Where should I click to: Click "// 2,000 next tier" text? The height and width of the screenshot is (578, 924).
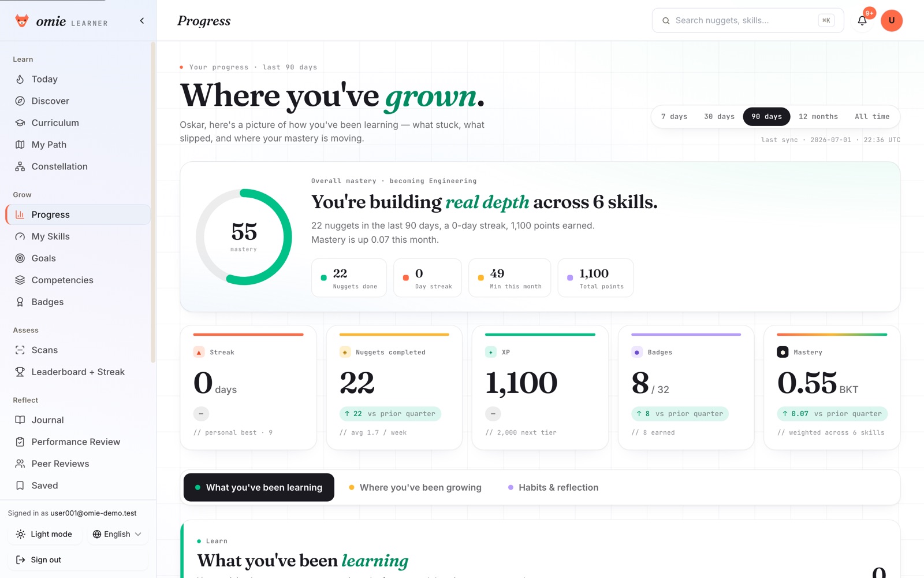pos(521,432)
